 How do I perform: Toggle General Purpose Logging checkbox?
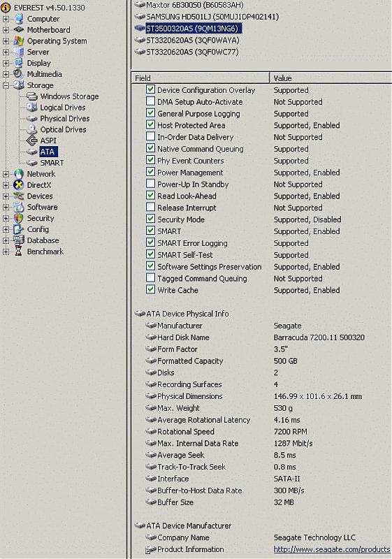click(x=150, y=113)
